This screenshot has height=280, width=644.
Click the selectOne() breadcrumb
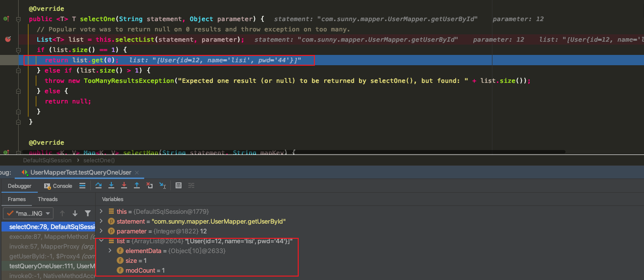pos(99,160)
